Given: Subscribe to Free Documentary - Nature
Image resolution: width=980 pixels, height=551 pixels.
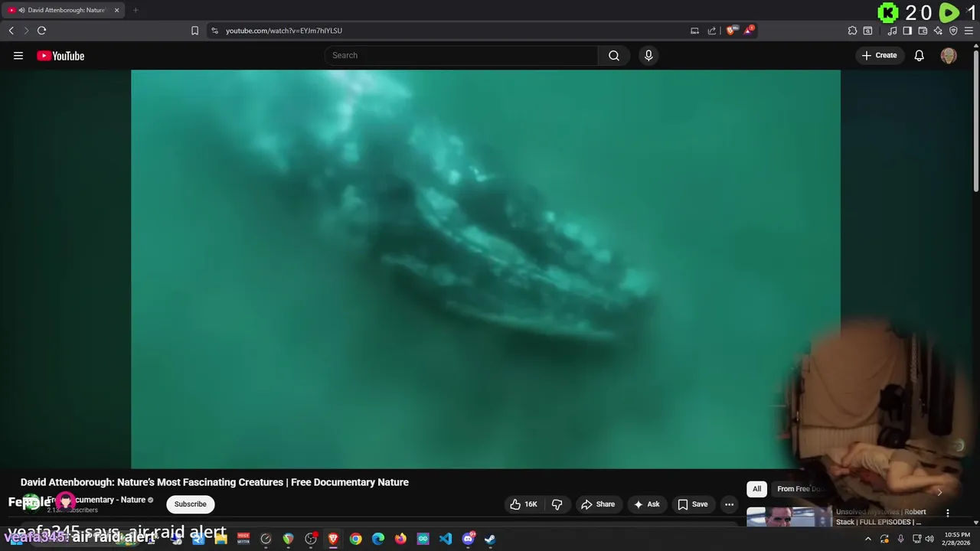Looking at the screenshot, I should tap(190, 504).
